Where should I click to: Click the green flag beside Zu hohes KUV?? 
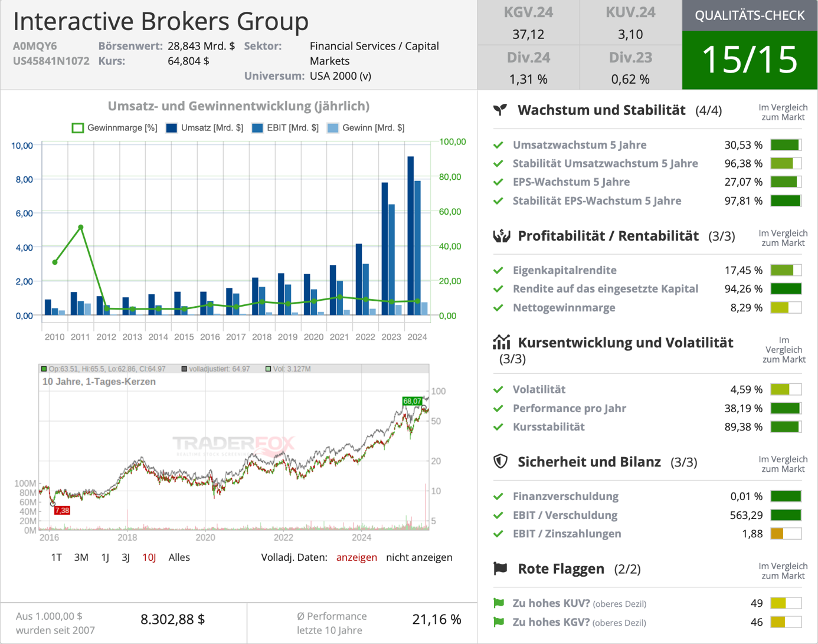499,603
